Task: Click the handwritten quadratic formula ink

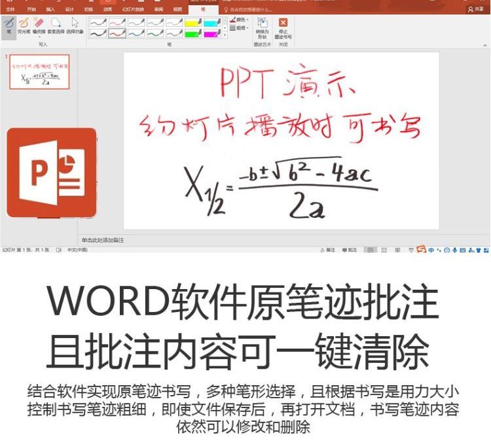Action: [282, 187]
